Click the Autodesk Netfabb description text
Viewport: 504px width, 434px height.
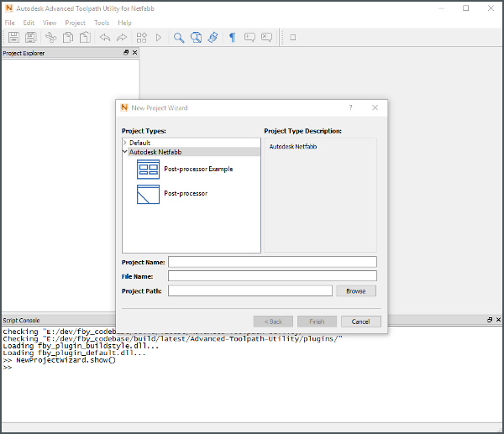coord(293,147)
